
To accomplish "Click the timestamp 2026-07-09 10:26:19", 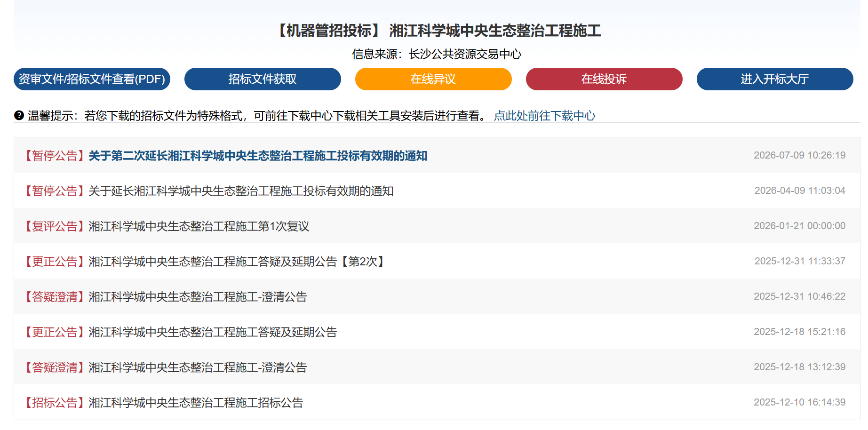I will pyautogui.click(x=799, y=155).
